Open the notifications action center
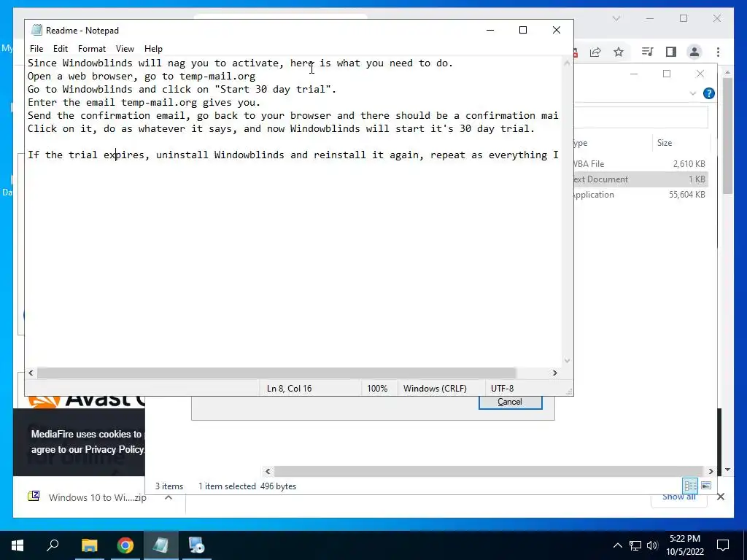 (723, 545)
